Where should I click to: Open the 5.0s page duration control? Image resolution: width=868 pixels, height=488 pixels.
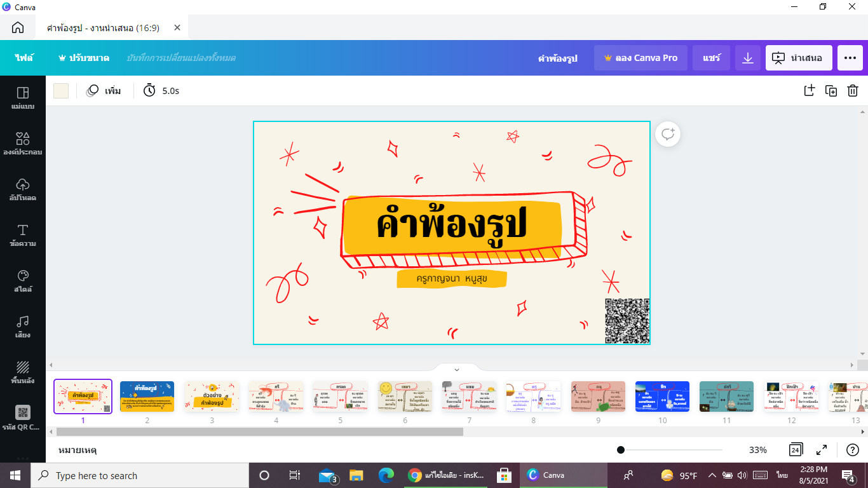pyautogui.click(x=160, y=90)
